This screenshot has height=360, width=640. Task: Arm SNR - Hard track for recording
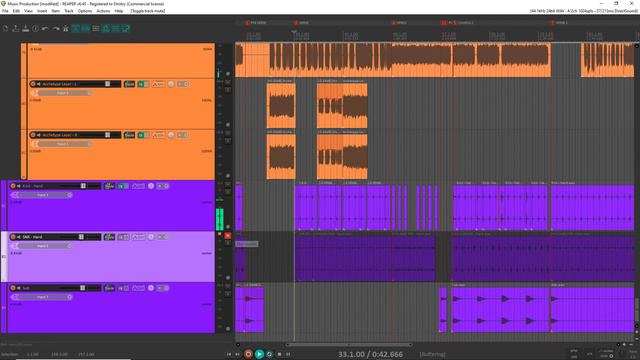coord(13,237)
